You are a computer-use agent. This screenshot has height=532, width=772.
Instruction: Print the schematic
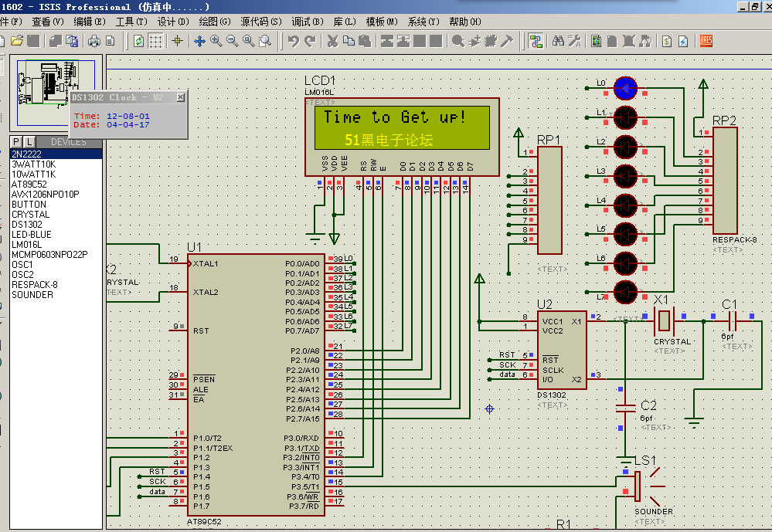click(x=94, y=41)
